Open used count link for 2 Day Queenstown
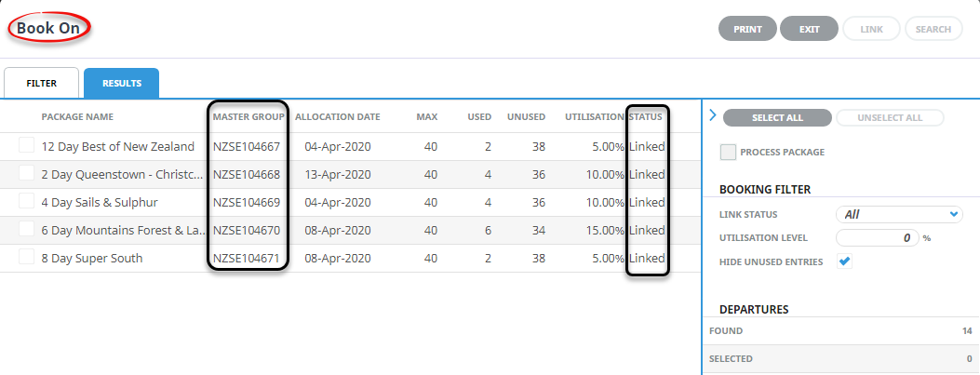Image resolution: width=980 pixels, height=375 pixels. pos(488,174)
